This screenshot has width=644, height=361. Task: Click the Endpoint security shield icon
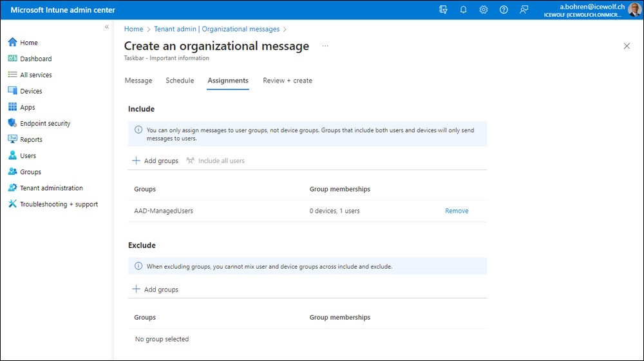click(13, 123)
